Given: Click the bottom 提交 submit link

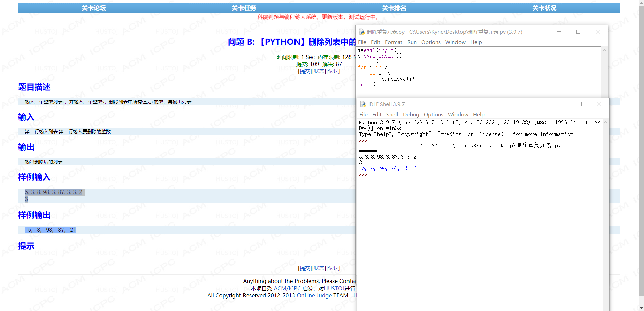Looking at the screenshot, I should (305, 268).
